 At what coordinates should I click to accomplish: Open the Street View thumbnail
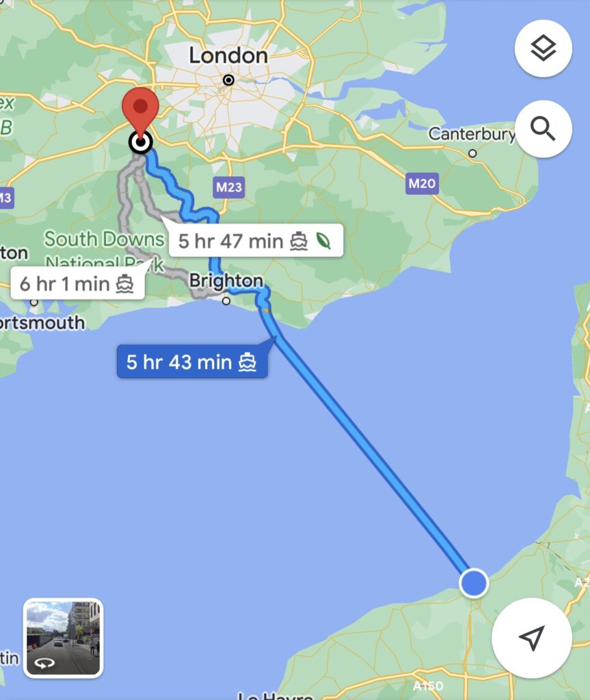pos(63,638)
